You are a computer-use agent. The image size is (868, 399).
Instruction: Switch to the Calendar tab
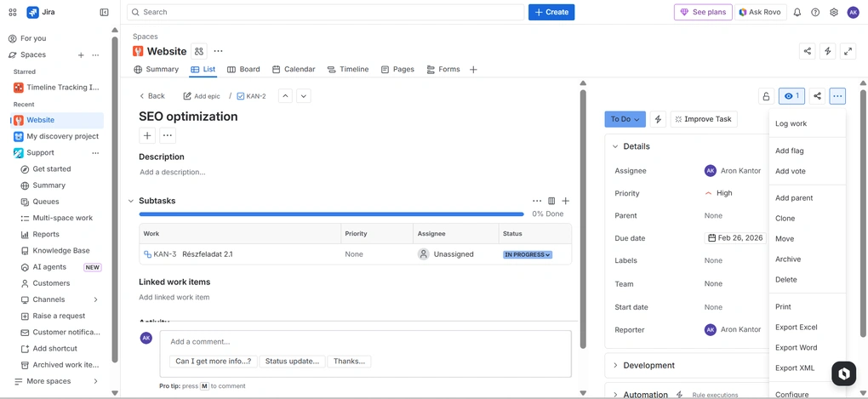294,69
